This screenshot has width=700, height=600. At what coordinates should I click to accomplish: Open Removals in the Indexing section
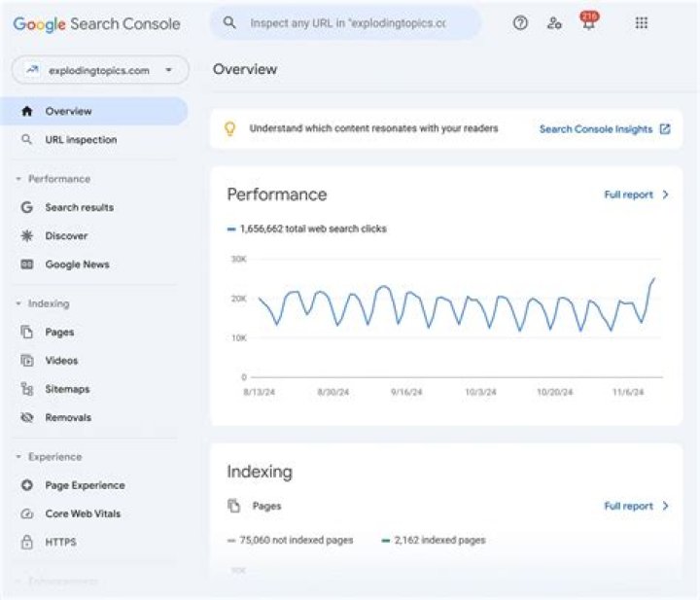67,417
